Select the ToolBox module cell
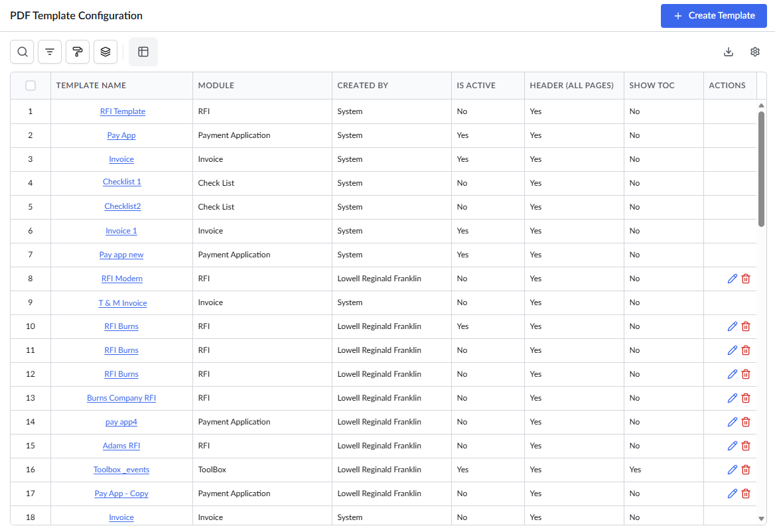775x532 pixels. point(263,470)
